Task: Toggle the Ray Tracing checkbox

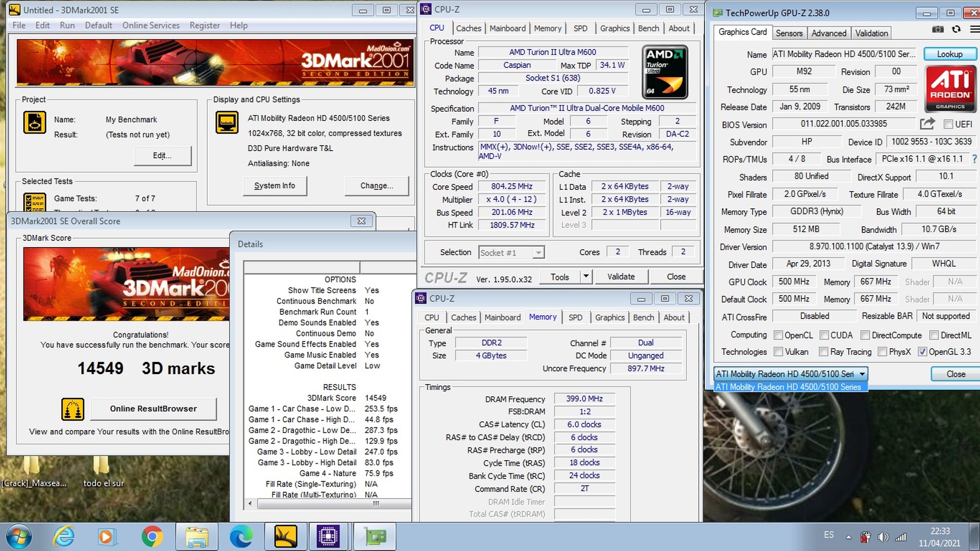Action: [823, 352]
